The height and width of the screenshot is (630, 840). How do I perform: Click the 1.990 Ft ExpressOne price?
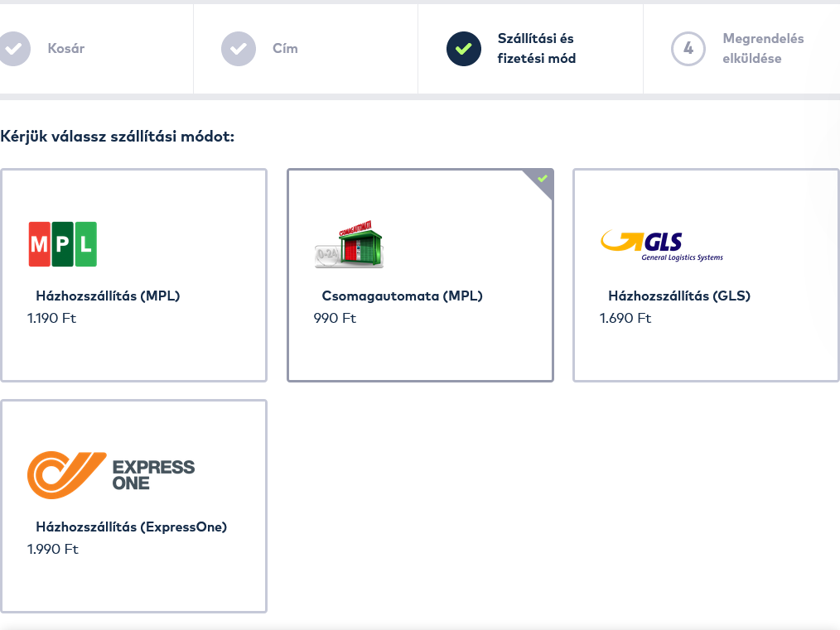coord(53,549)
